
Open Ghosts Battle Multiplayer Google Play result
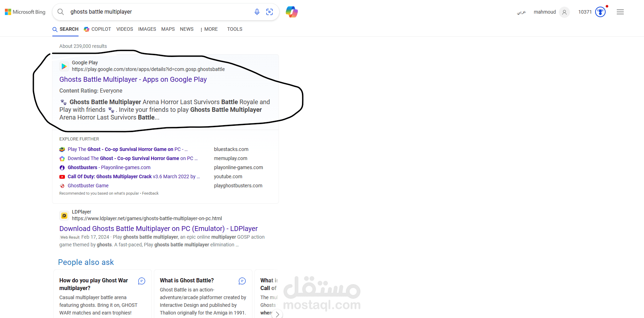pyautogui.click(x=133, y=79)
